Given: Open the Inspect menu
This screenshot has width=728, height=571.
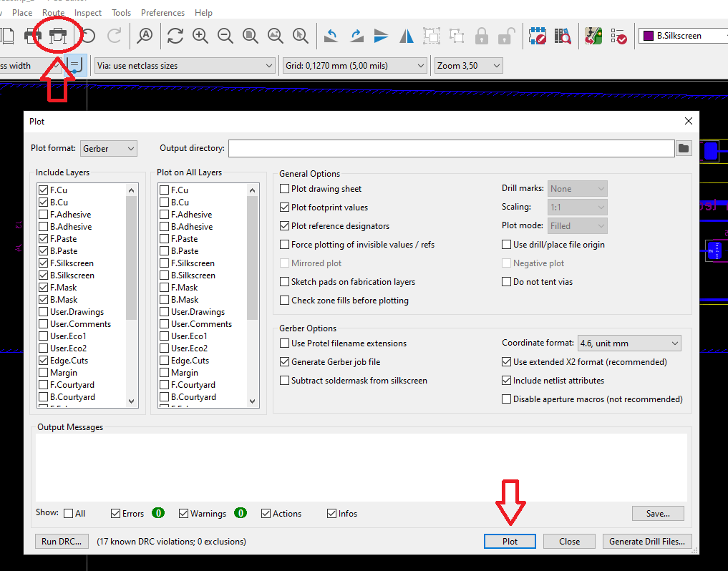Looking at the screenshot, I should 88,13.
